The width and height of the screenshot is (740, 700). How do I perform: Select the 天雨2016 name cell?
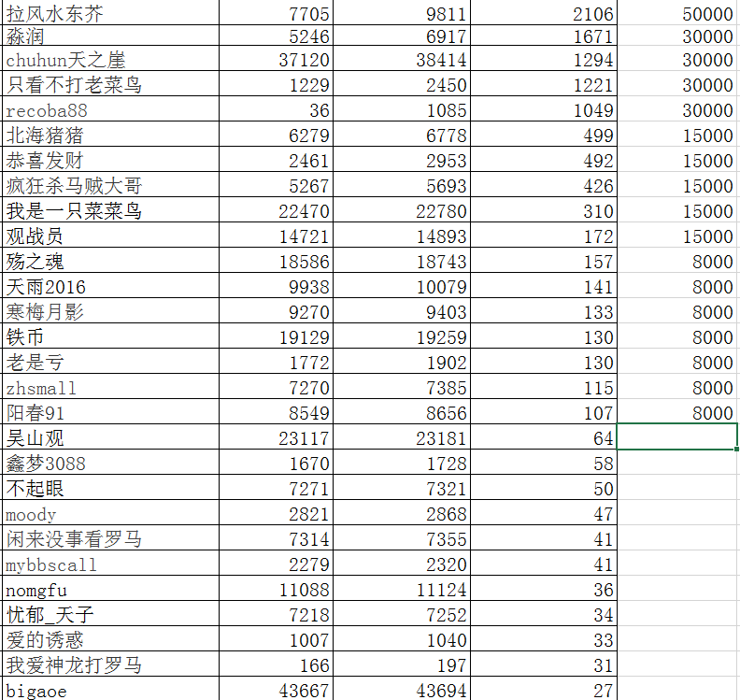coord(47,287)
